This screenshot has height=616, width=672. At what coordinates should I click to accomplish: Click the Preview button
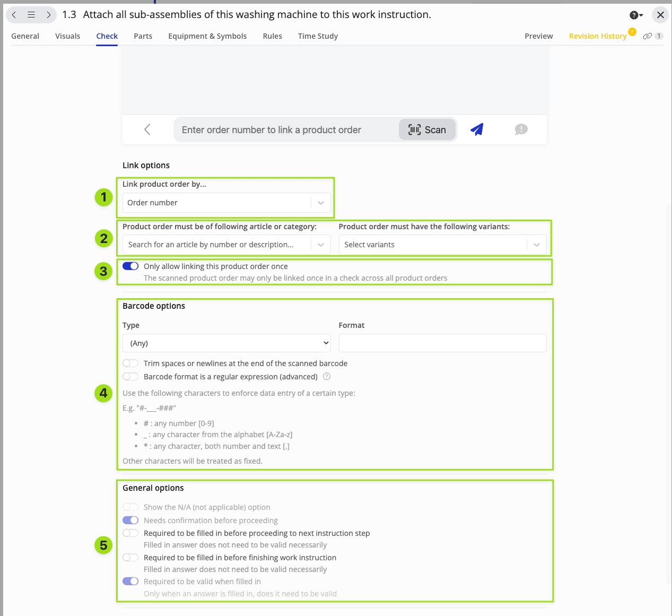tap(538, 36)
